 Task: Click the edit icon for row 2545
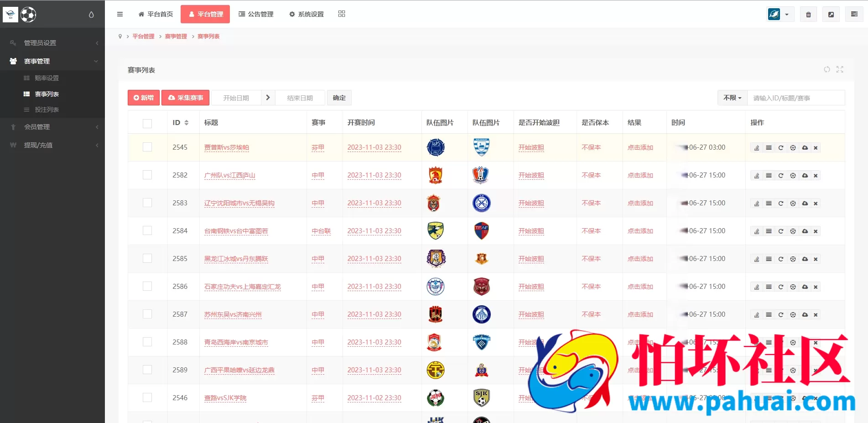point(757,148)
